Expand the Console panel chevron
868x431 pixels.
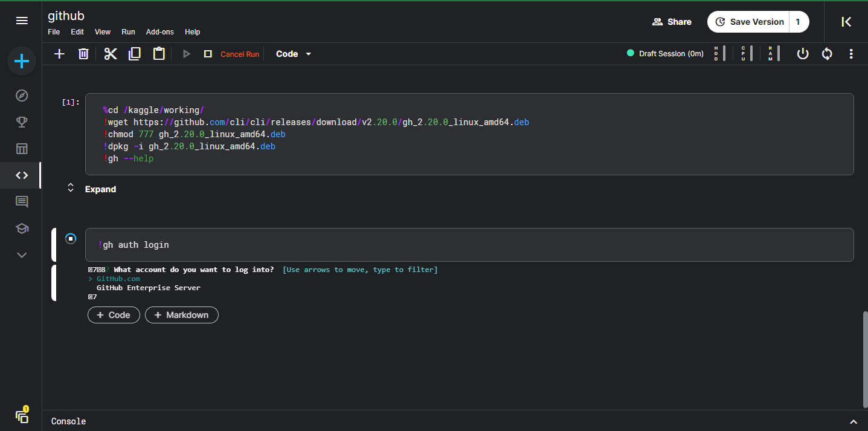(x=853, y=421)
